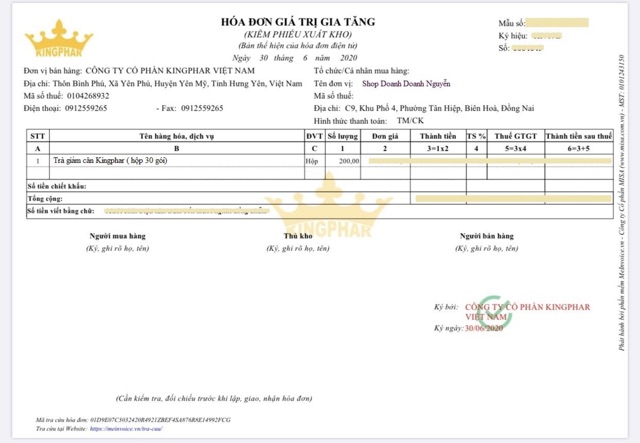Select the invoice lookup code 'Mã tra cứu hóa đơn'
This screenshot has width=640, height=443.
(x=133, y=420)
